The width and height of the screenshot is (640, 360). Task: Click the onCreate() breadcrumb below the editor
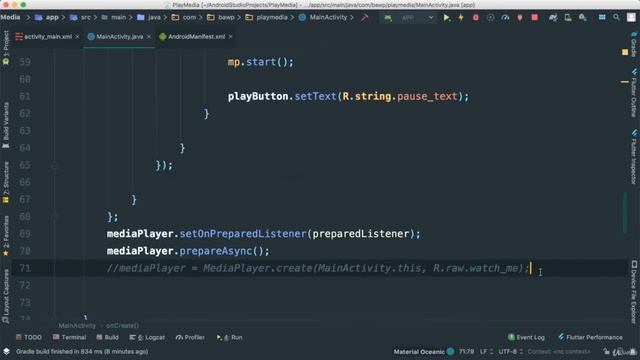122,326
